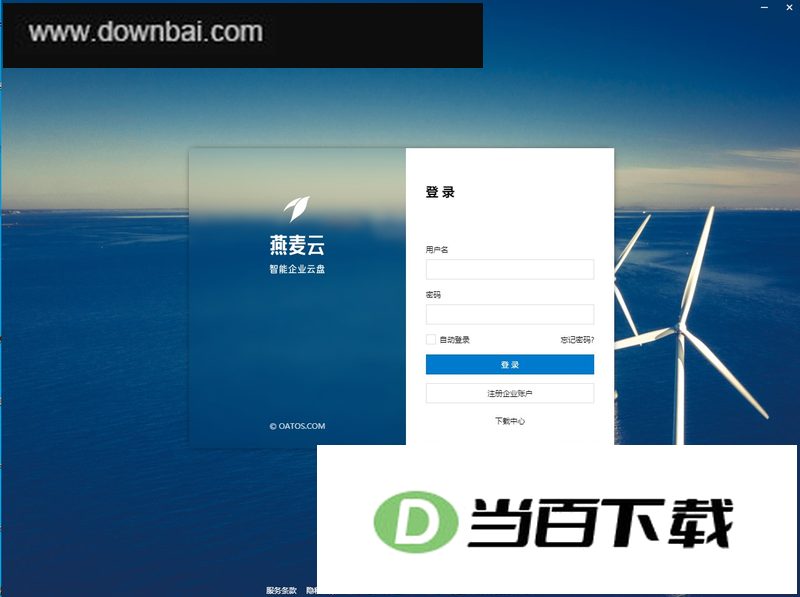Image resolution: width=800 pixels, height=597 pixels.
Task: Open the 忘记密码? link
Action: coord(577,340)
